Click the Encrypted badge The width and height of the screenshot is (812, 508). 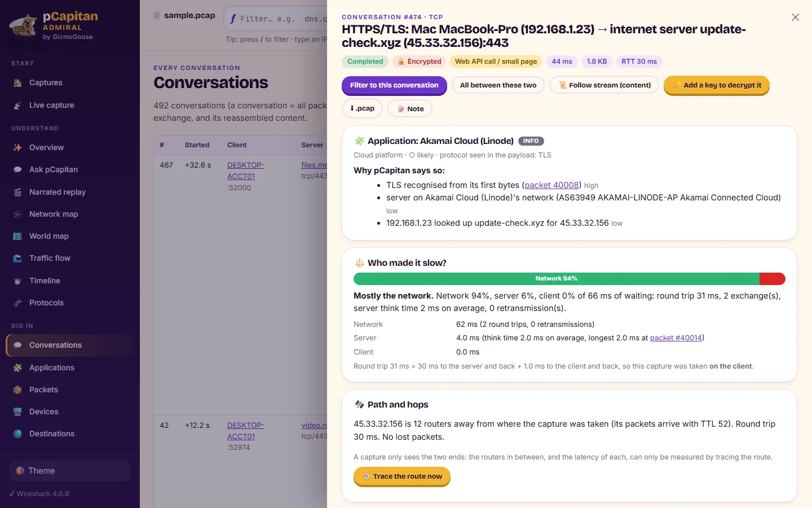click(x=420, y=62)
